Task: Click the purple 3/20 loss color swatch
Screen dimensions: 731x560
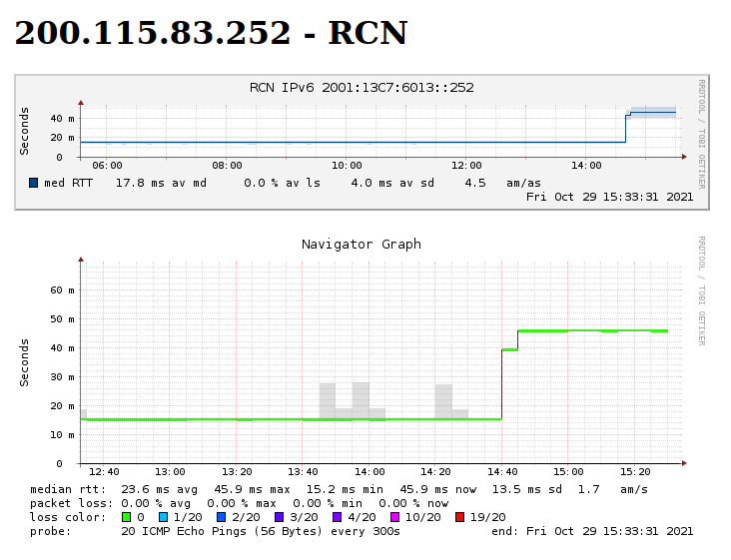Action: pyautogui.click(x=279, y=517)
